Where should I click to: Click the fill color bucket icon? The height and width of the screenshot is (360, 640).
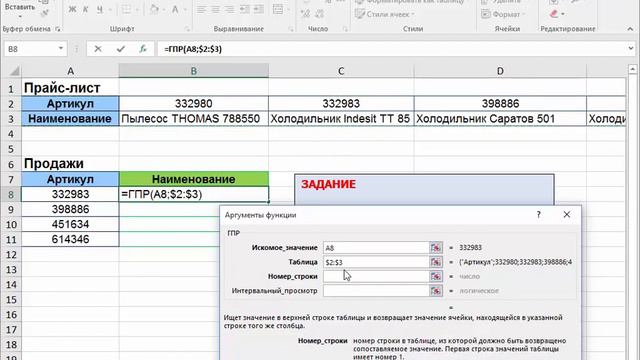tap(154, 10)
